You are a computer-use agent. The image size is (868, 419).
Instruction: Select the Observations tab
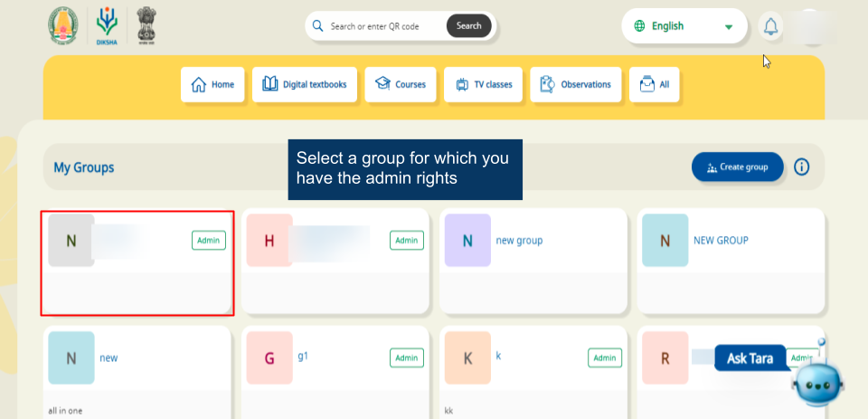576,84
